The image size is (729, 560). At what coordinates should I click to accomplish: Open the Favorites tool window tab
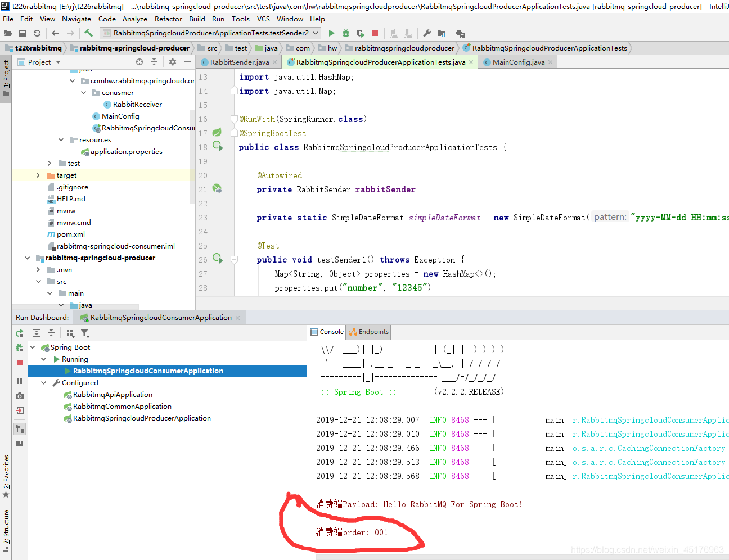(6, 476)
